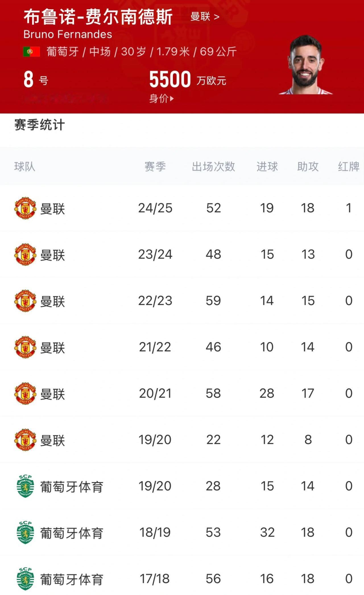Viewport: 364px width, 595px height.
Task: Select the 出场次数 column header
Action: [213, 166]
